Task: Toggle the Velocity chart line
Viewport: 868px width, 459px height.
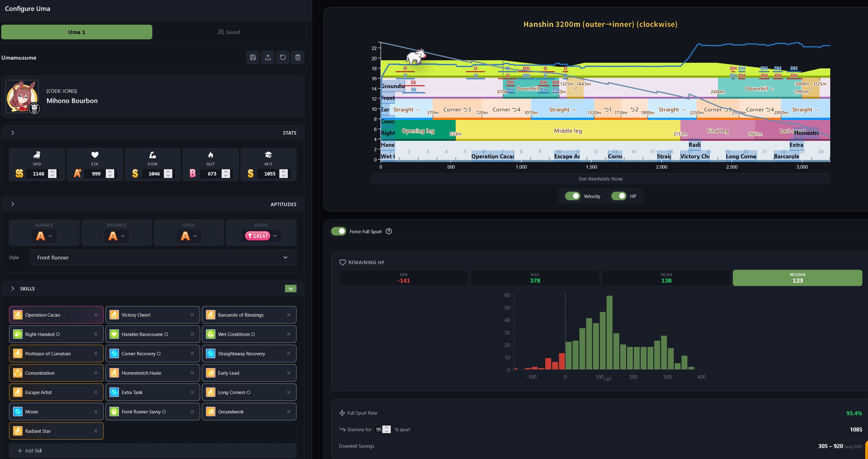Action: pos(572,196)
